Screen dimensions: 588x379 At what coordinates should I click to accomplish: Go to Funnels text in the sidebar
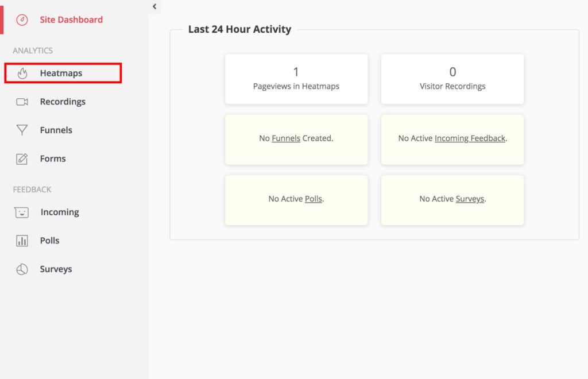click(56, 130)
